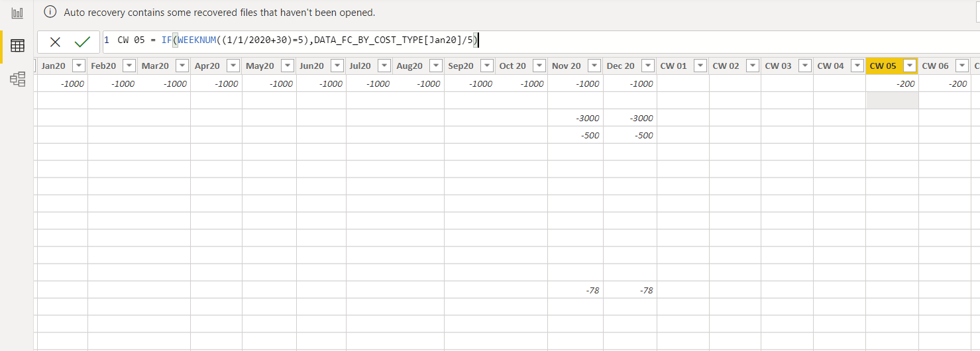Open the Oct 20 column filter dropdown
Screen dimensions: 980x351
point(539,66)
